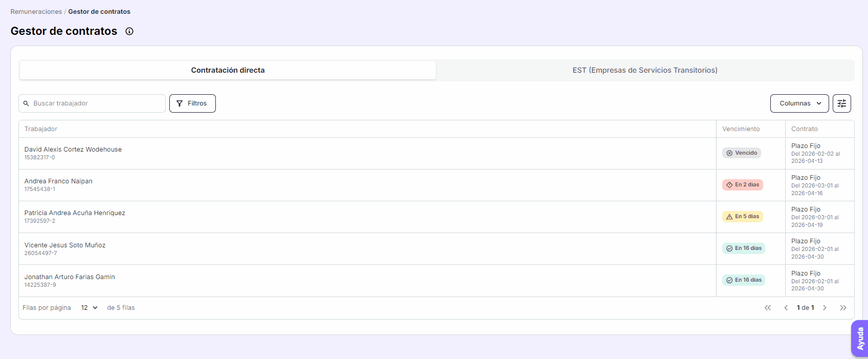Click the Filas por página label

(47, 308)
